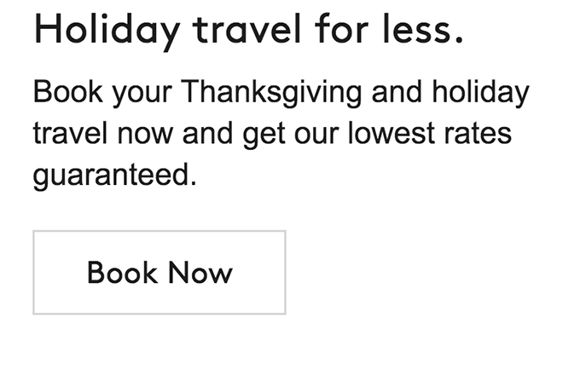Click the "Holiday travel for less." heading
The image size is (563, 392).
(x=248, y=30)
